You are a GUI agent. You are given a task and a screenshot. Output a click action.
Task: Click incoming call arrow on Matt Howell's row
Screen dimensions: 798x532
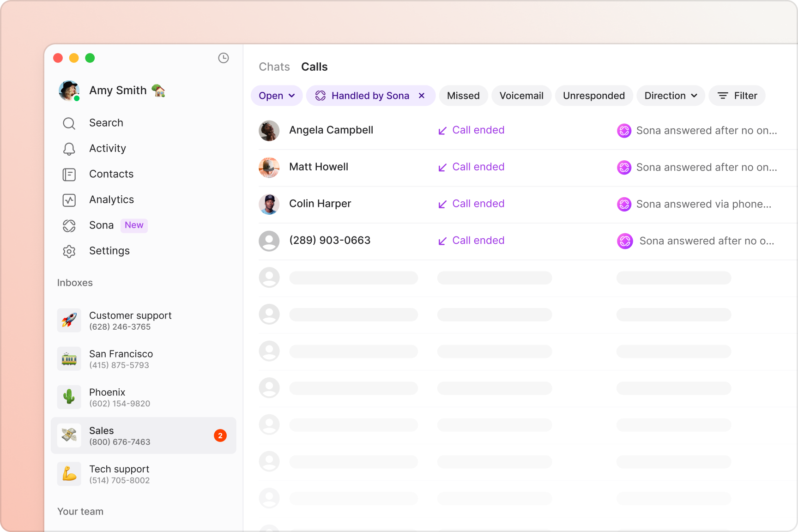click(442, 168)
